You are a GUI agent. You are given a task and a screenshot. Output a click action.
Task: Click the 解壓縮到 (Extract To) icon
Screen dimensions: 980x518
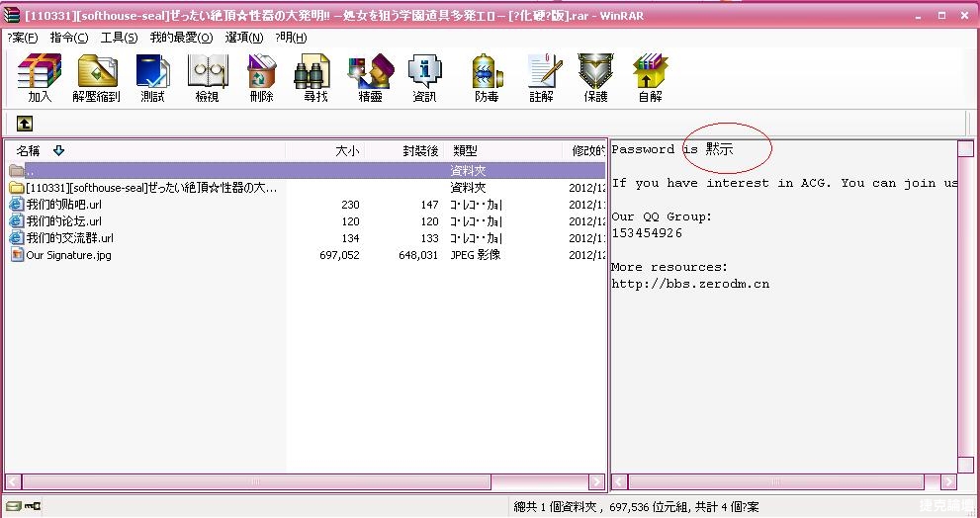point(96,77)
